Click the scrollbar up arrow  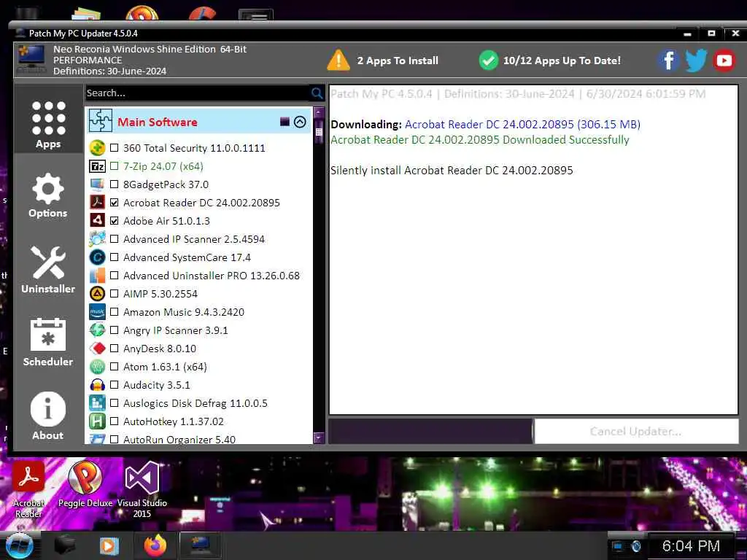[x=319, y=113]
